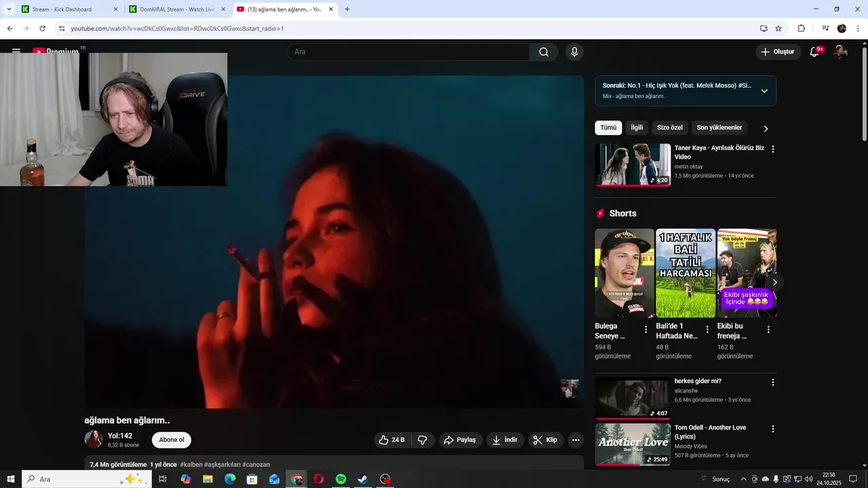
Task: Open the YouTube account avatar menu
Action: point(840,52)
